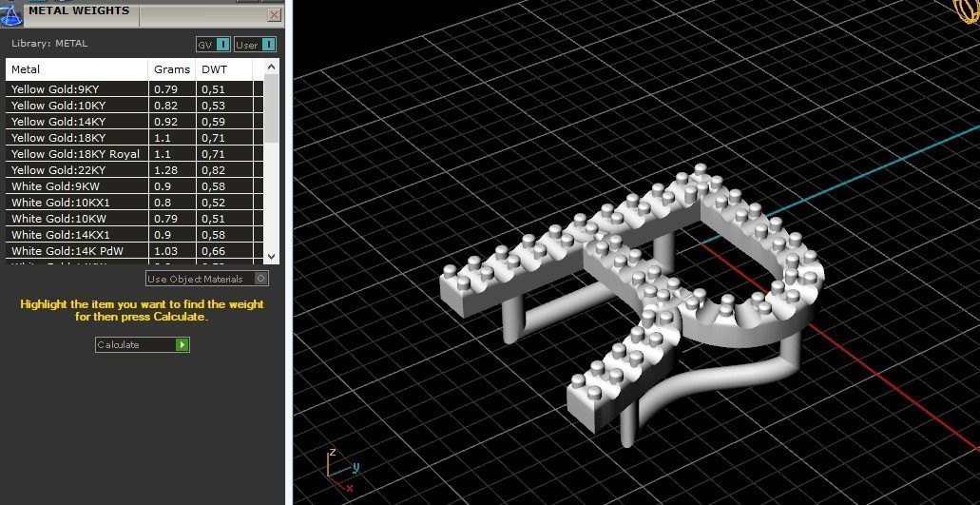Click the metal list scrollbar thumb
This screenshot has height=505, width=980.
[271, 108]
